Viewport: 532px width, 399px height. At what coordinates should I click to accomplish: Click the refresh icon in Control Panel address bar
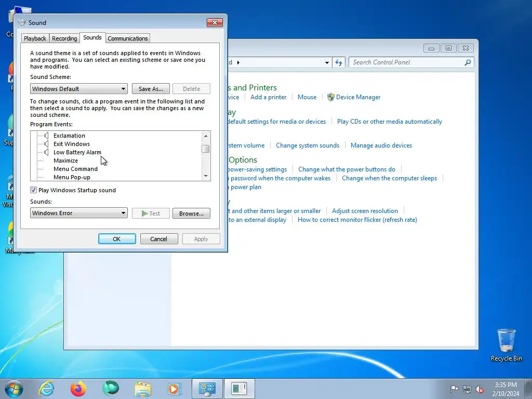339,62
